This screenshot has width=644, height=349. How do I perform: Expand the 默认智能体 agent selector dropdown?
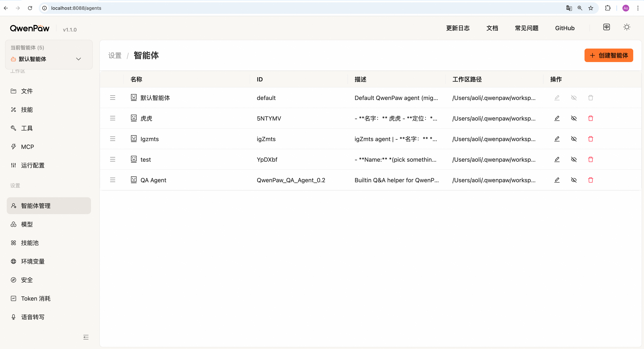(x=49, y=59)
